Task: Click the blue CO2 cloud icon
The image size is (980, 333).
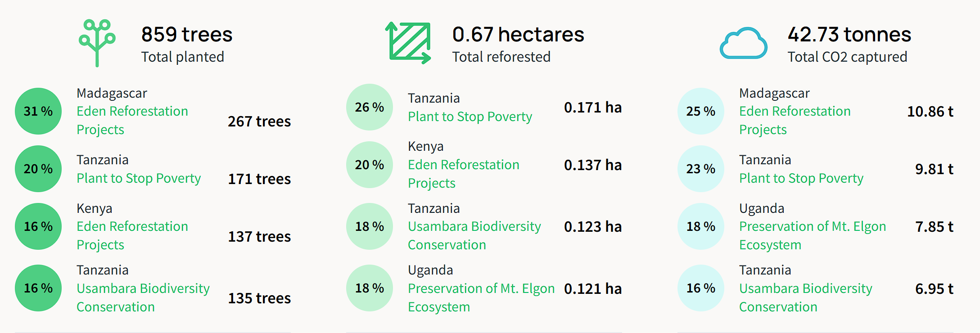Action: click(x=743, y=44)
